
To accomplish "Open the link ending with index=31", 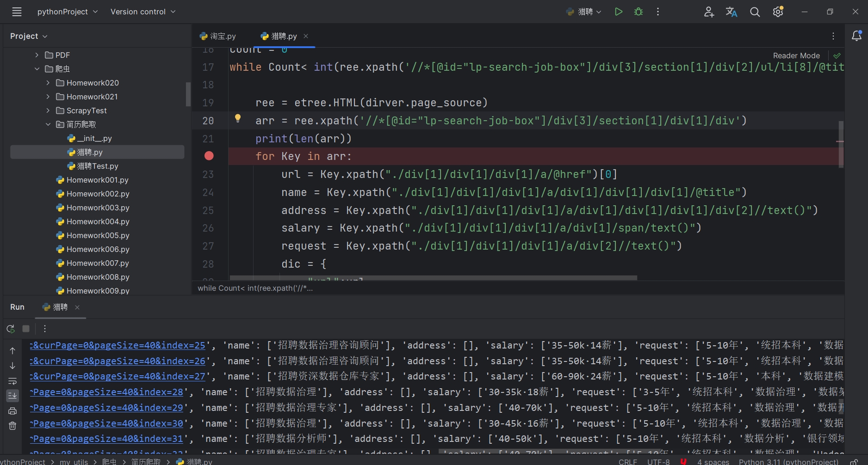I will pos(107,439).
